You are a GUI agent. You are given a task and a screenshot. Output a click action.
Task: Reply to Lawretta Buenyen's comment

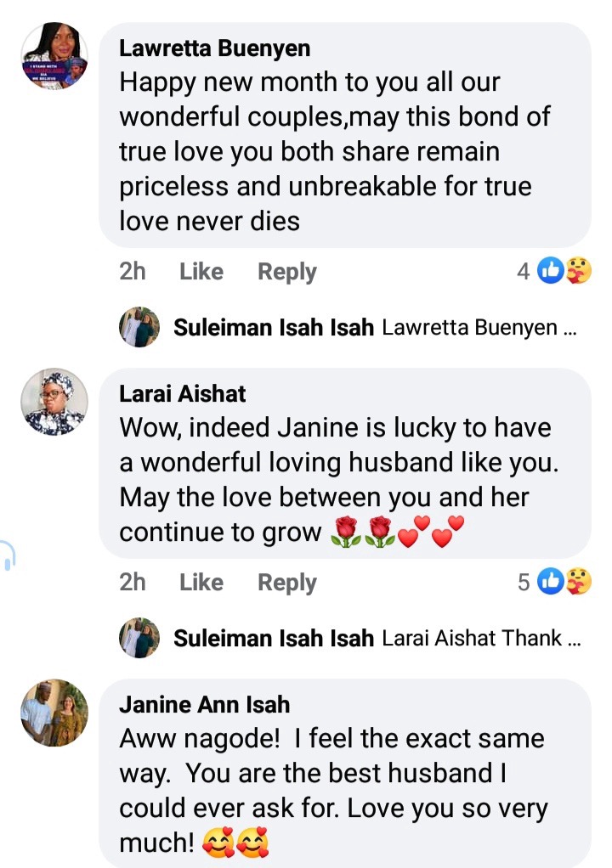pos(287,272)
